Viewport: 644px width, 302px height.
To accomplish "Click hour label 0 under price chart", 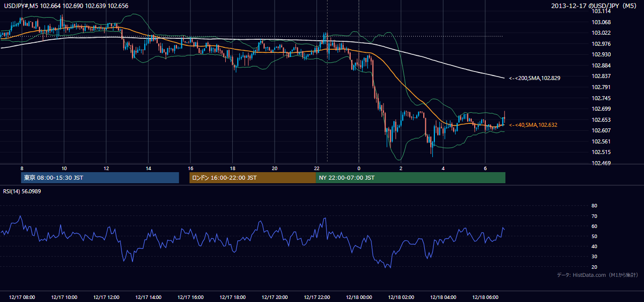I will tap(359, 168).
